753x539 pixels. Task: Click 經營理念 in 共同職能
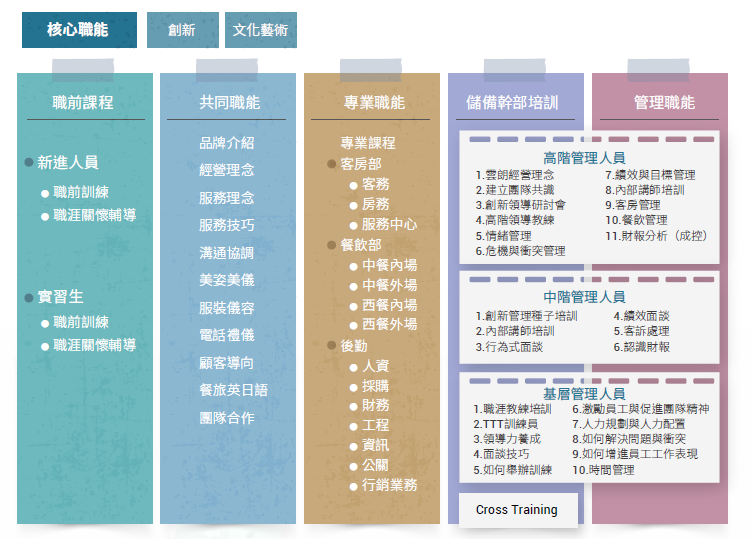pyautogui.click(x=227, y=170)
